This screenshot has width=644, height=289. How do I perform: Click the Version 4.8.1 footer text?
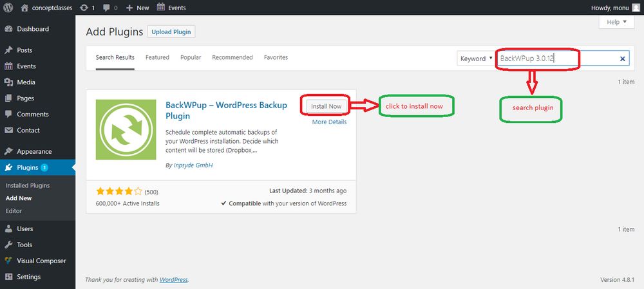pos(618,280)
